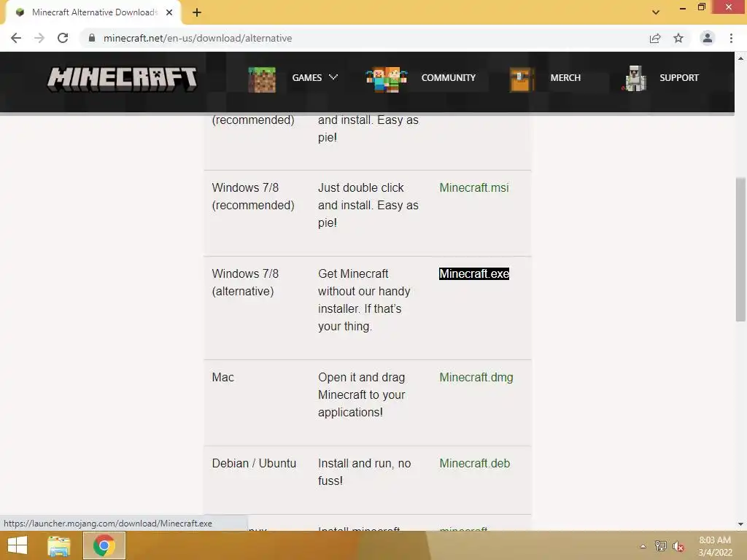Download the highlighted Minecraft.exe link
The height and width of the screenshot is (560, 747).
pos(474,274)
